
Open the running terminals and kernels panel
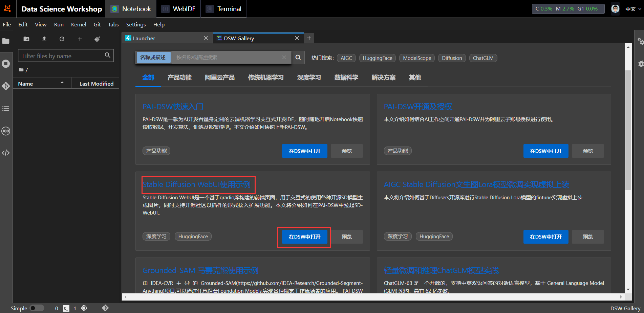click(6, 64)
